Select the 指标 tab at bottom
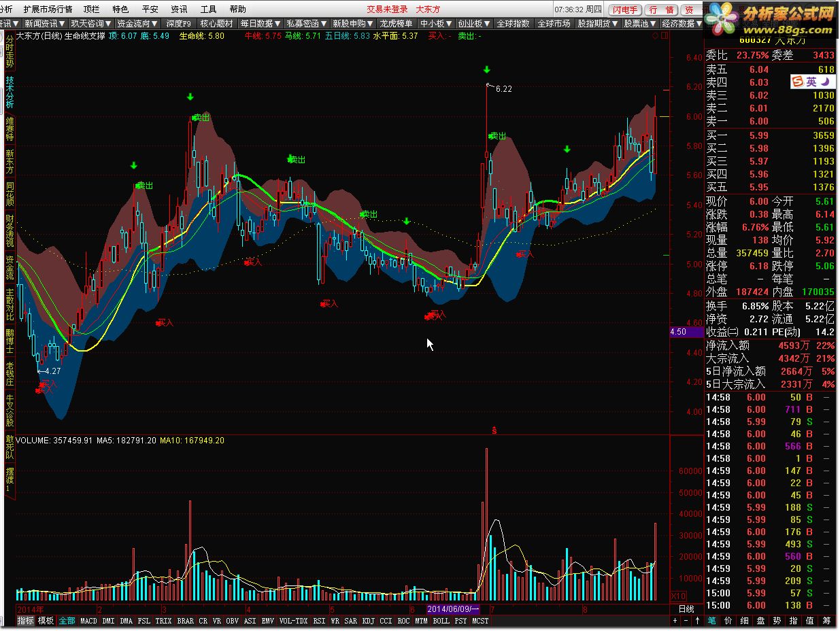This screenshot has height=631, width=840. [25, 621]
